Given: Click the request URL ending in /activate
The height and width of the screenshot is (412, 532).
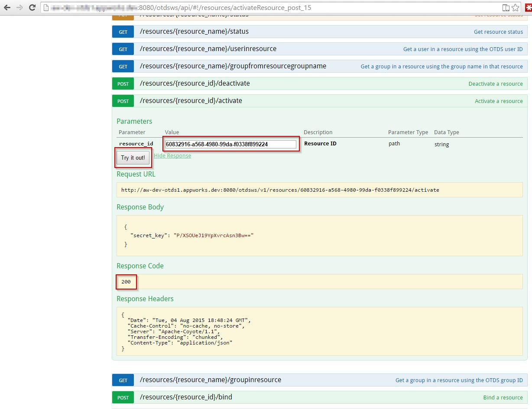Looking at the screenshot, I should click(x=280, y=190).
